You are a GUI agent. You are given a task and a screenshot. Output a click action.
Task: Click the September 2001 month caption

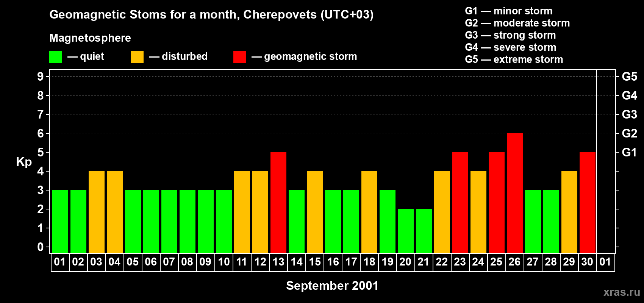pyautogui.click(x=332, y=286)
